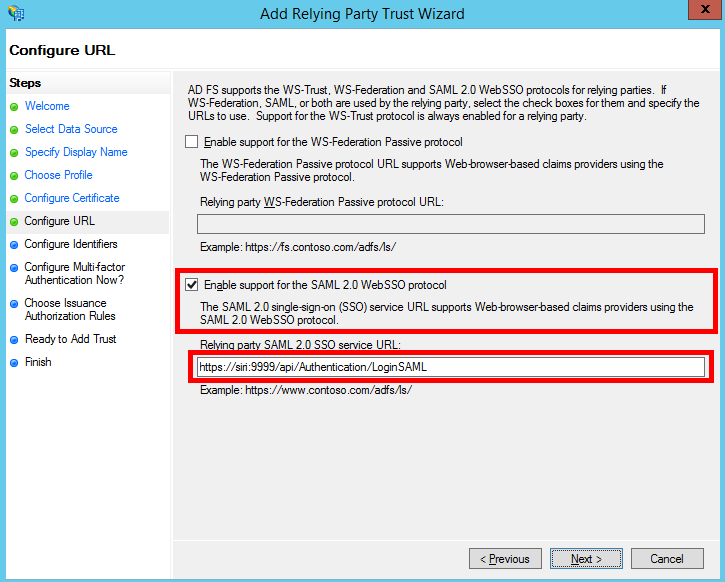Go back with the Previous button
This screenshot has height=582, width=725.
pos(505,558)
